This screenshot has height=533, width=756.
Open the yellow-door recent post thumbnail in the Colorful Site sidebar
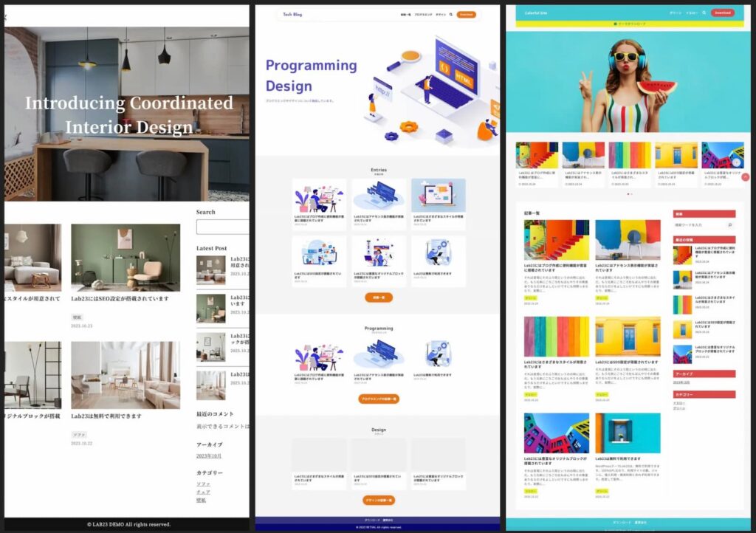[x=682, y=330]
